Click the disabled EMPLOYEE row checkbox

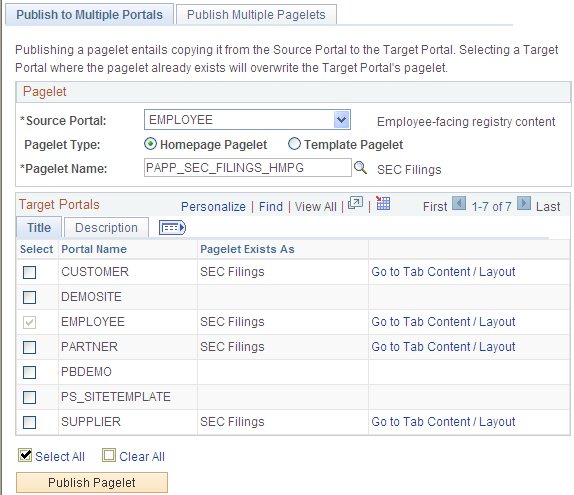point(29,322)
